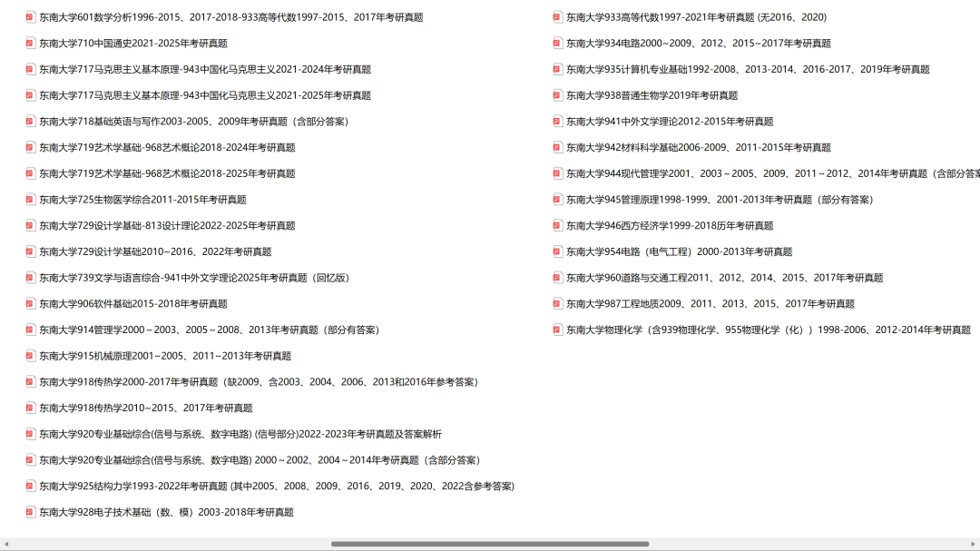The image size is (980, 551).
Task: Click PDF icon for 719艺术学基础 2018-2025 file
Action: [30, 174]
